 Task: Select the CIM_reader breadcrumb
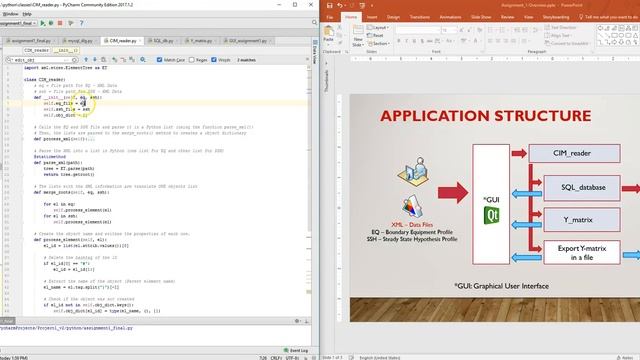pos(36,50)
